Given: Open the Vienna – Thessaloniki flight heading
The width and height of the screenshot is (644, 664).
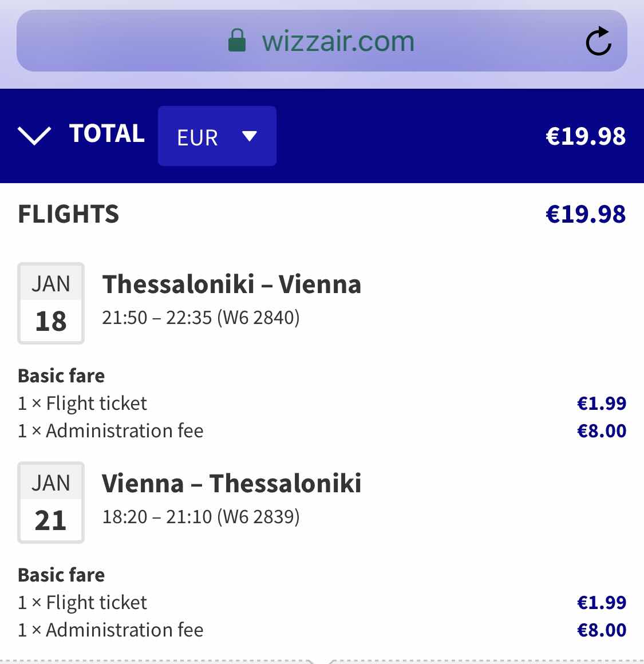Looking at the screenshot, I should (x=232, y=483).
